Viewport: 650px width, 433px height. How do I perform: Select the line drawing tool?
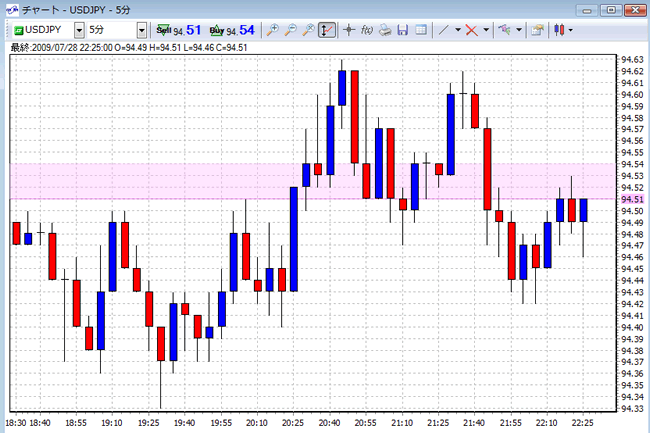pyautogui.click(x=443, y=30)
